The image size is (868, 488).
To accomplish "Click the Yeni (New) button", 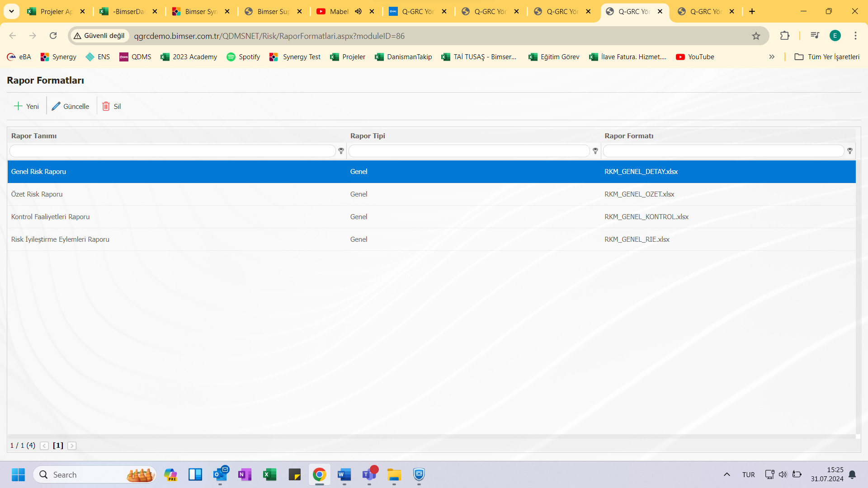I will point(26,105).
